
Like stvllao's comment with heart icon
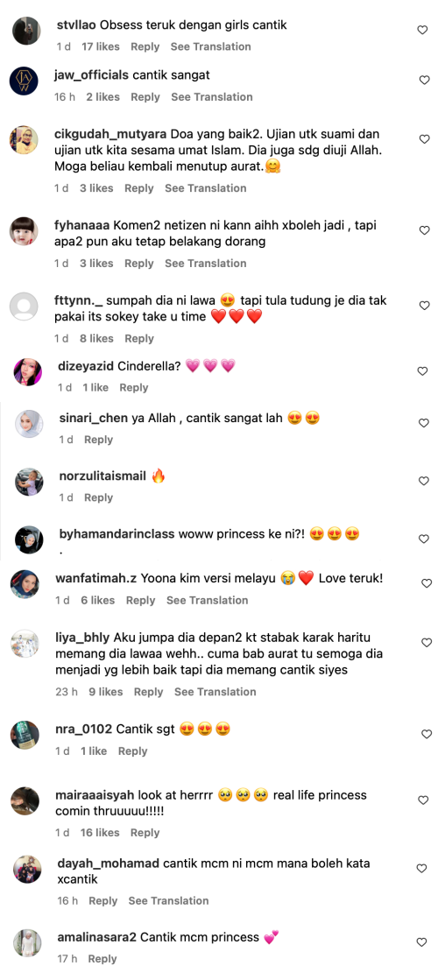(x=422, y=30)
